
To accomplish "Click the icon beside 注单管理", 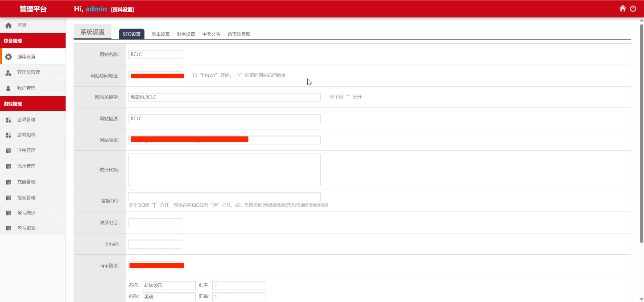I will point(8,151).
